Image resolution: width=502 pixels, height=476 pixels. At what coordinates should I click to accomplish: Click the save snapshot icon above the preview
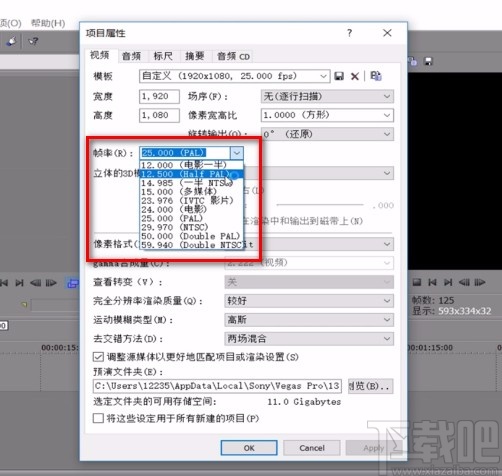[428, 61]
